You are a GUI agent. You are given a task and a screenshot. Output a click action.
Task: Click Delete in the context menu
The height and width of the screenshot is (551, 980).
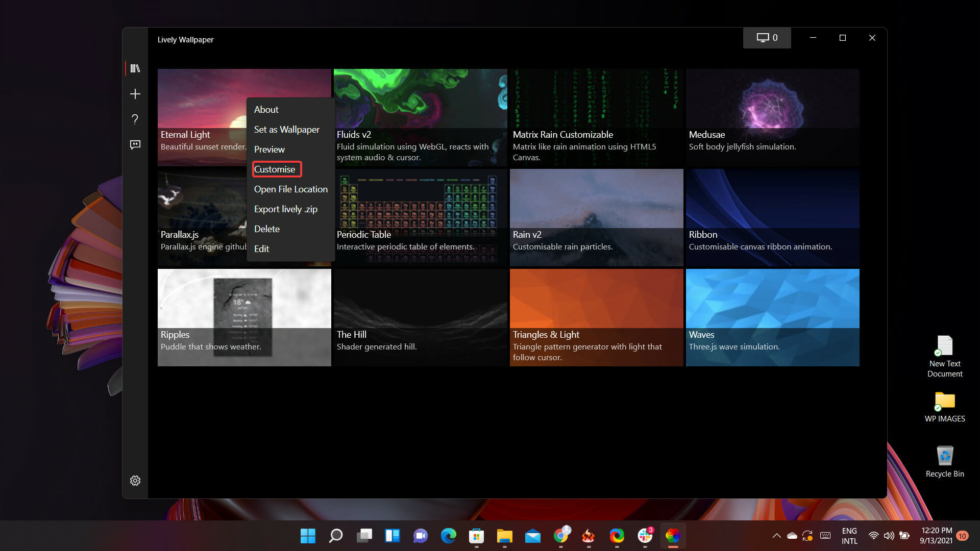pyautogui.click(x=266, y=229)
